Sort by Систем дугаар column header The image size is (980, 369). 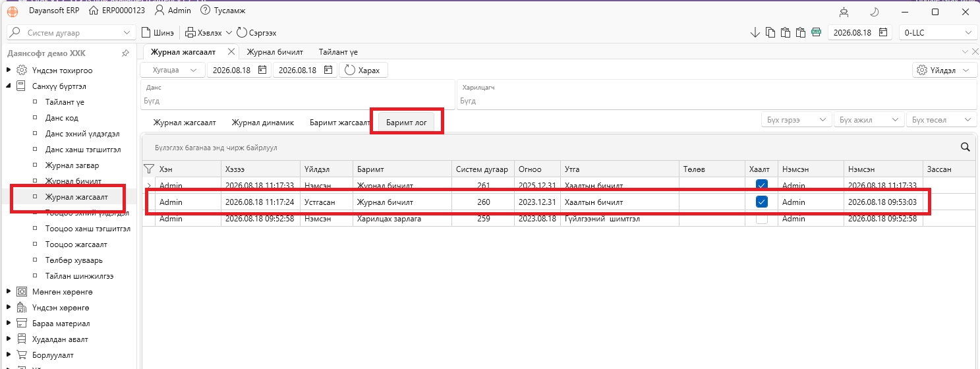[x=483, y=169]
